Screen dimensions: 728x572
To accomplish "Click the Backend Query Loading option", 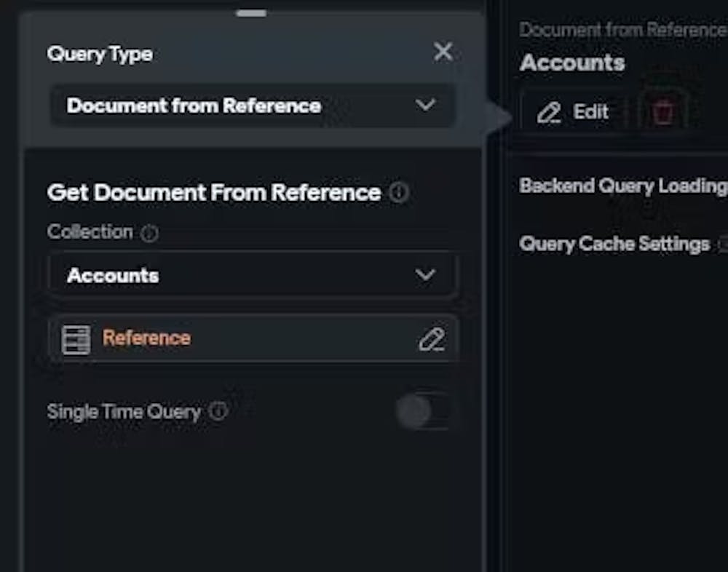I will pyautogui.click(x=623, y=186).
